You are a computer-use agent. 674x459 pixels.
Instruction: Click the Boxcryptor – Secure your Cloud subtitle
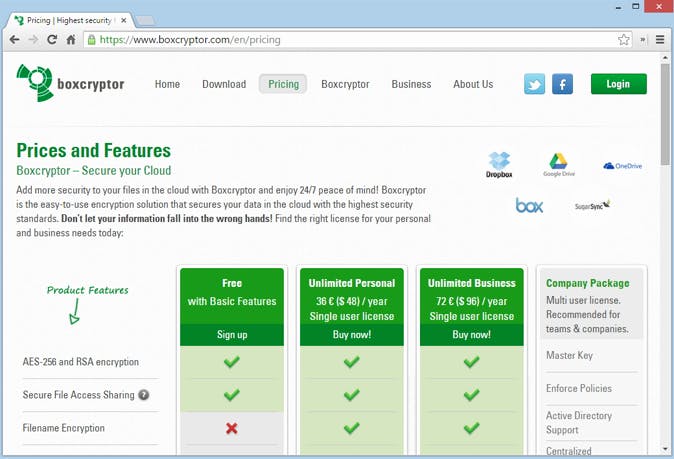coord(94,171)
